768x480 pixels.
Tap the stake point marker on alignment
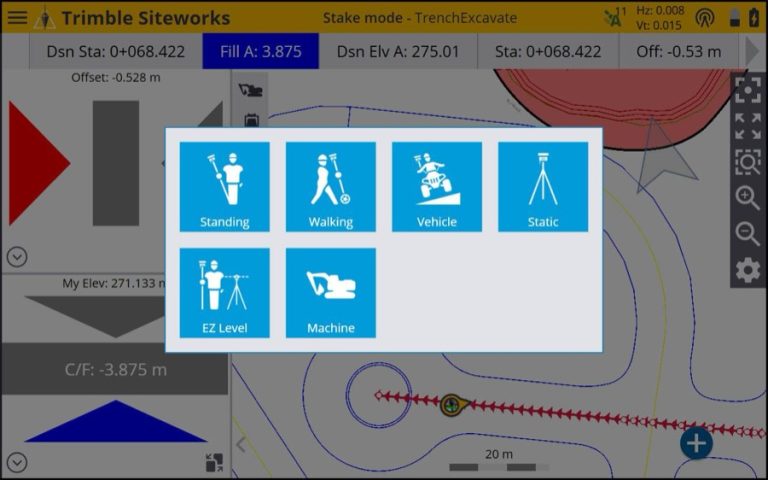tap(454, 405)
